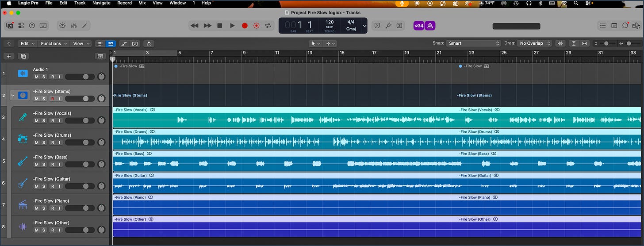Collapse the Fire Slow (Stems) track stack
The image size is (644, 246).
tap(12, 95)
